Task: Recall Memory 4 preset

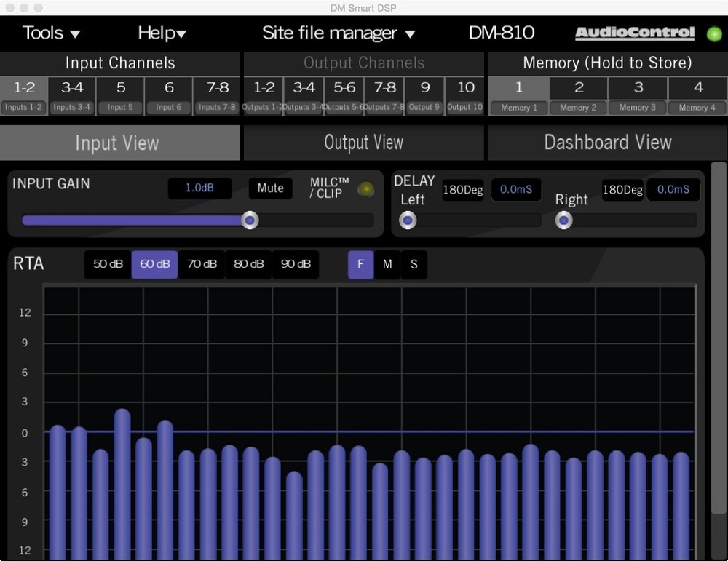Action: [x=697, y=96]
